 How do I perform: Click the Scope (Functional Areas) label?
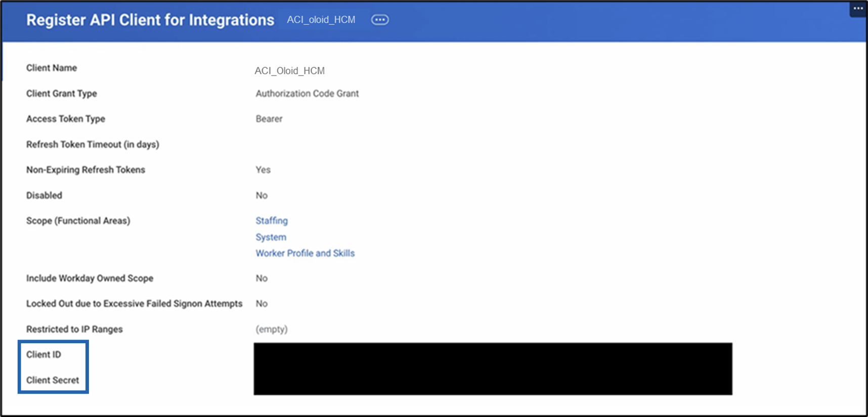pos(78,221)
